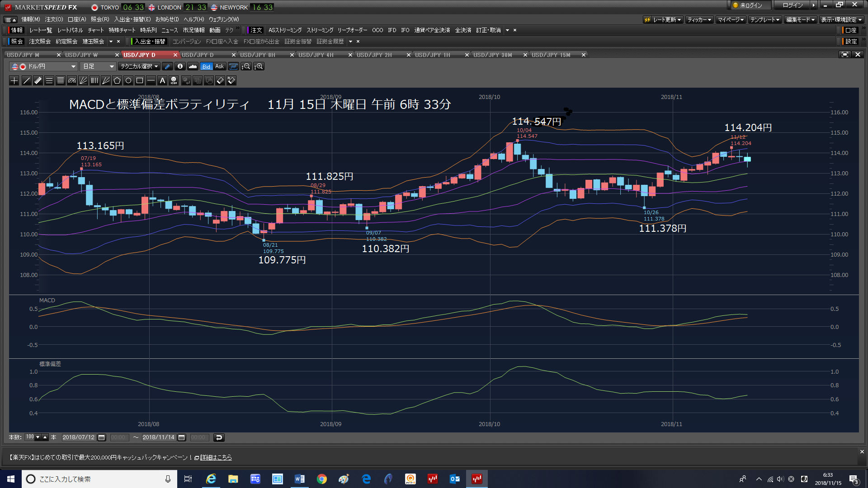Open the ASストリーミング order panel
Image resolution: width=868 pixels, height=488 pixels.
click(285, 30)
